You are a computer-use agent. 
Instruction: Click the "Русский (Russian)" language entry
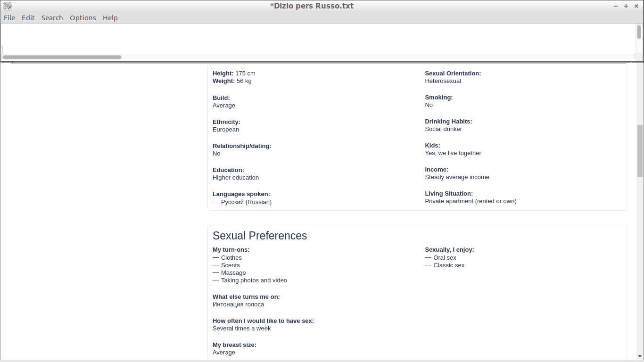(246, 202)
